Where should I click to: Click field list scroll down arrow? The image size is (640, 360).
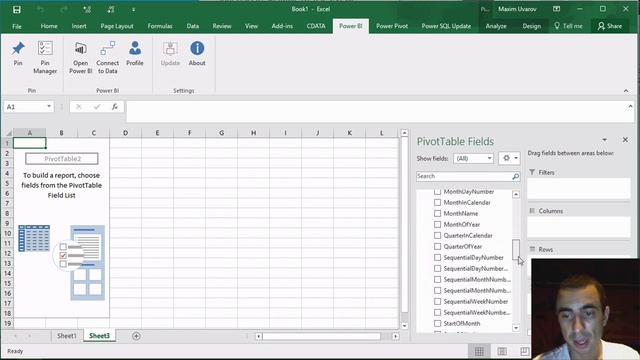[x=516, y=328]
